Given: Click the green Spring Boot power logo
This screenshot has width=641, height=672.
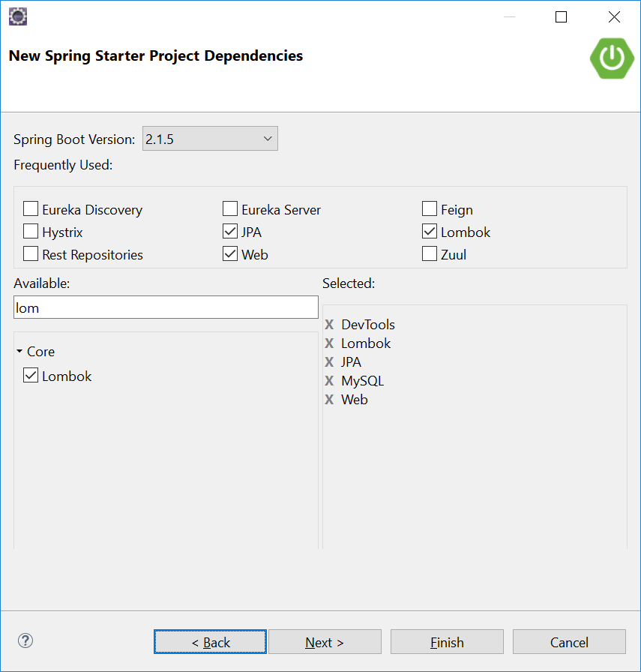Looking at the screenshot, I should 612,58.
